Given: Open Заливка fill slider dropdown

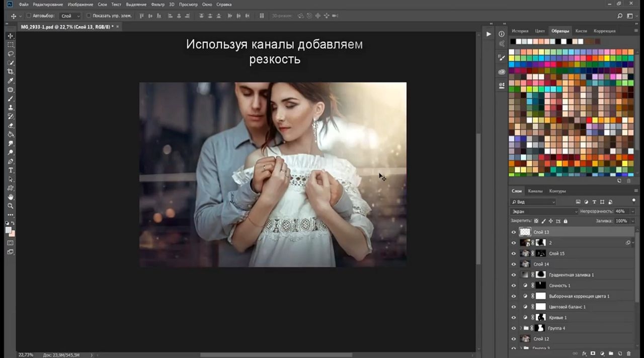Looking at the screenshot, I should tap(632, 221).
